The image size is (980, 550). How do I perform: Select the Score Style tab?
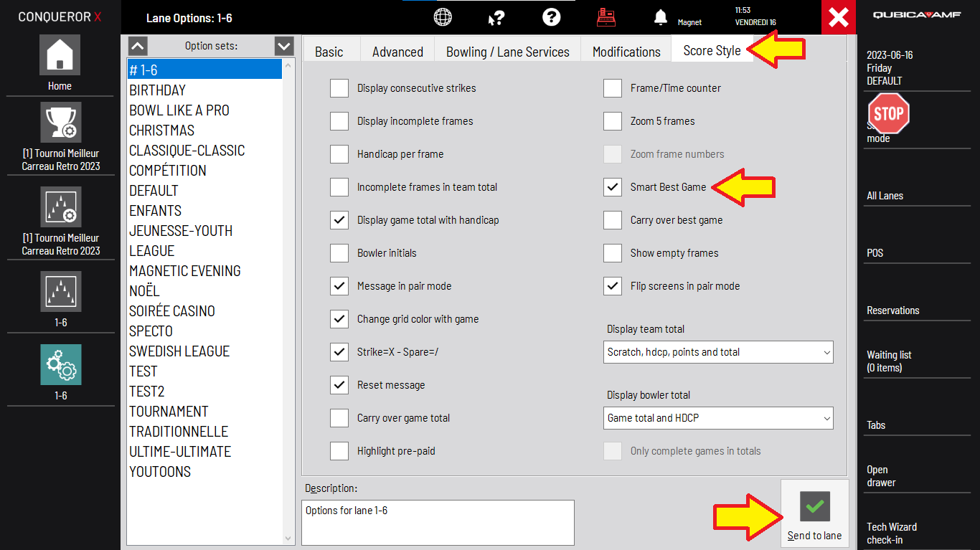[x=712, y=51]
